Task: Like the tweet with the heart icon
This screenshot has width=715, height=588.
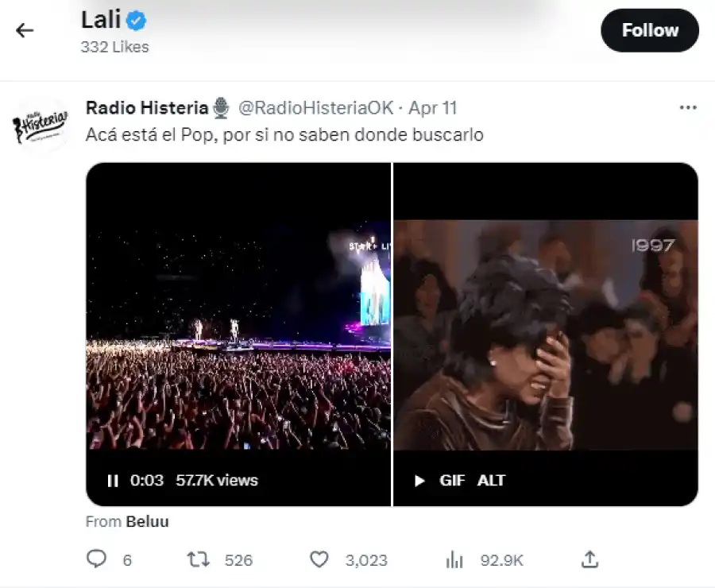Action: tap(319, 559)
